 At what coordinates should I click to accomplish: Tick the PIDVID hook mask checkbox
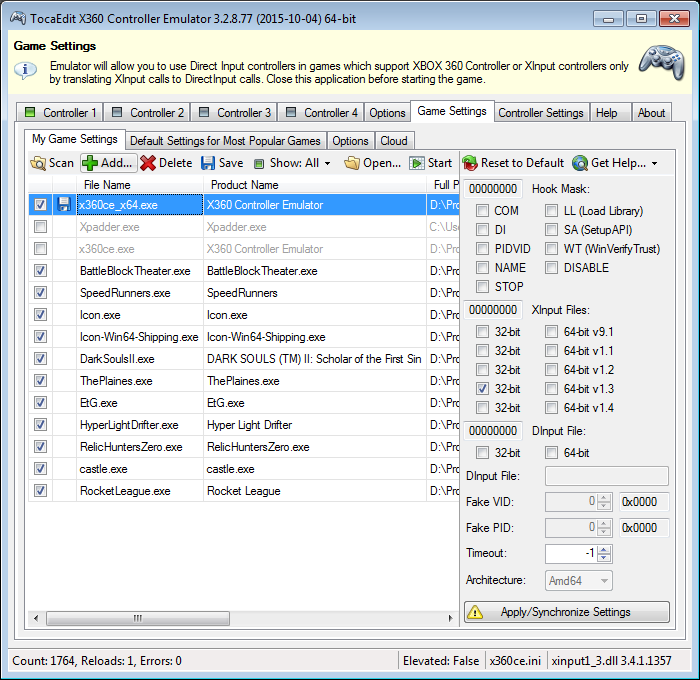point(483,248)
